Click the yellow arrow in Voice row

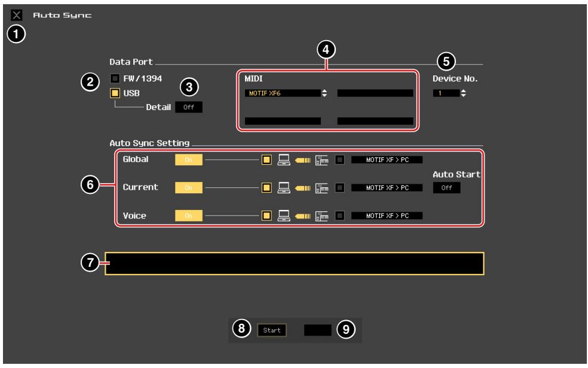tap(302, 216)
